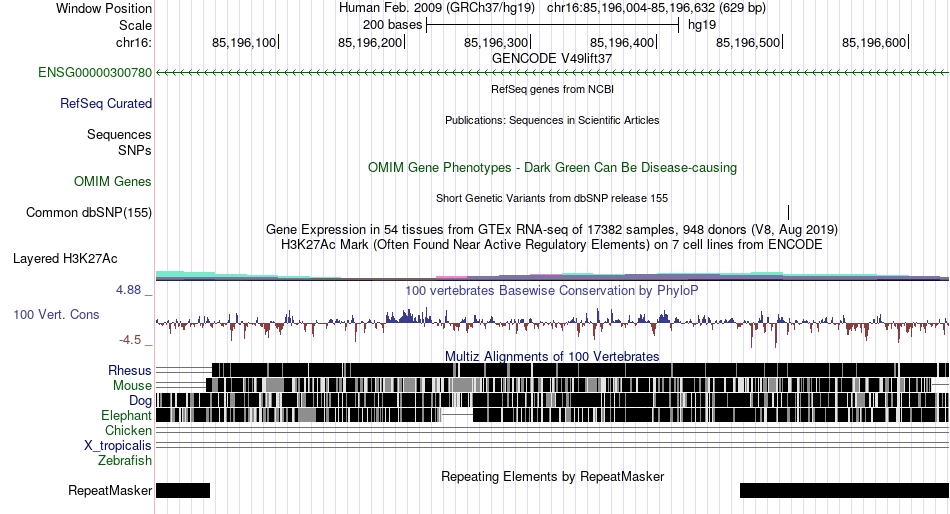This screenshot has height=514, width=950.
Task: Click the chr16: base position label
Action: [134, 42]
